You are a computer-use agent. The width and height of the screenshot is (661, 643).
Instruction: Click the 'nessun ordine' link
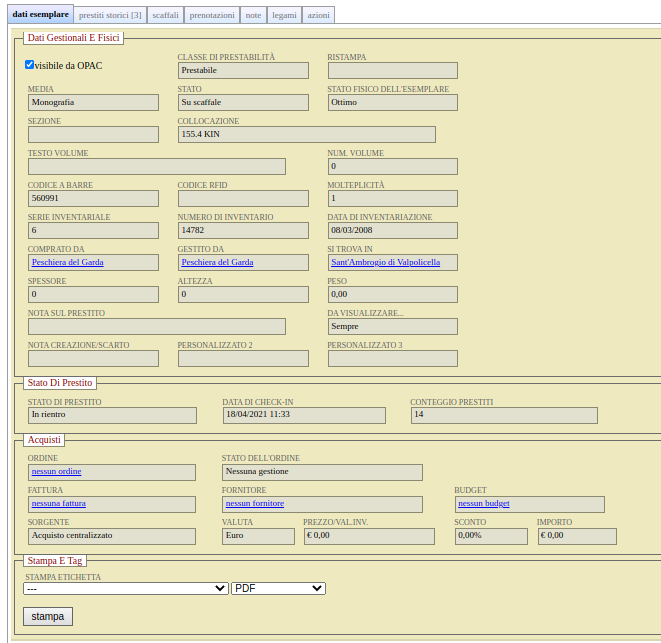click(57, 472)
